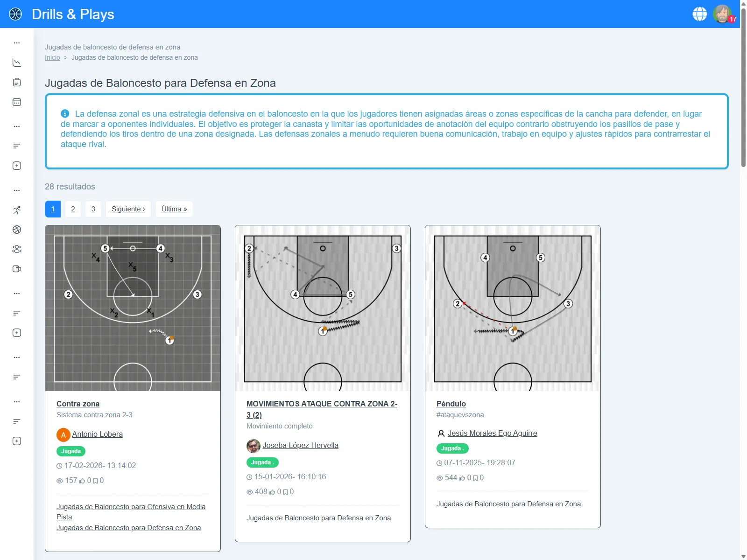The width and height of the screenshot is (747, 560).
Task: Click the basketball icon in the sidebar
Action: [17, 229]
